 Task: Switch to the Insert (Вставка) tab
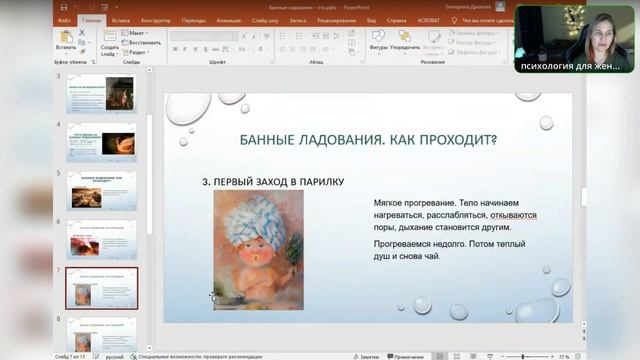pos(121,20)
